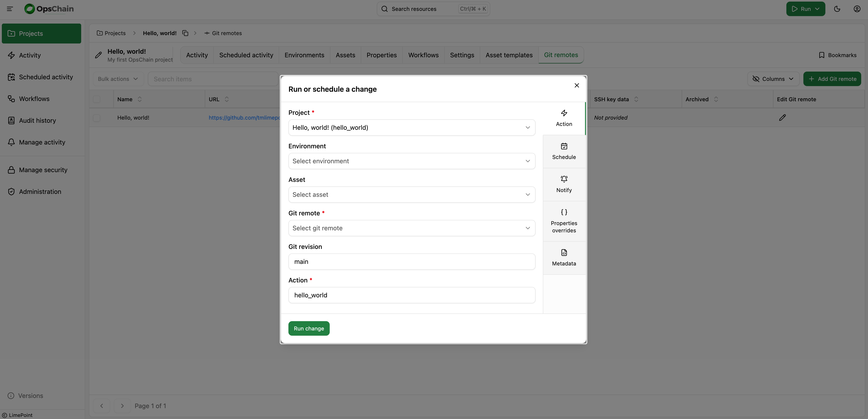
Task: Open the Metadata section in dialog
Action: pos(564,258)
